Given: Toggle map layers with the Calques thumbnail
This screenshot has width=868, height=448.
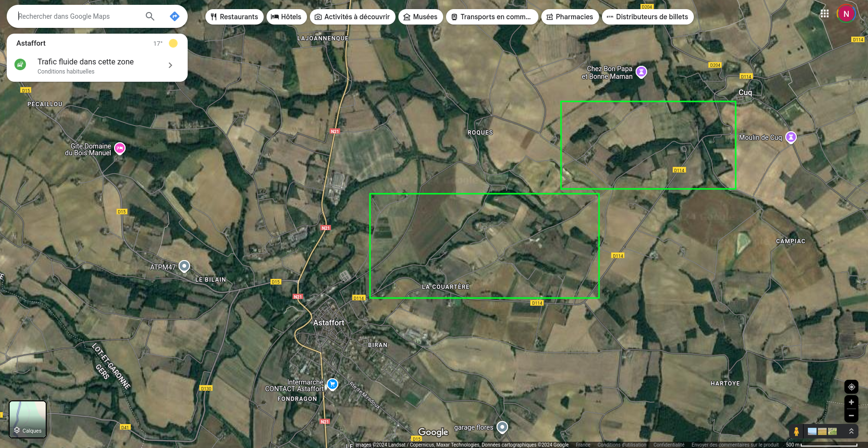Looking at the screenshot, I should tap(28, 419).
